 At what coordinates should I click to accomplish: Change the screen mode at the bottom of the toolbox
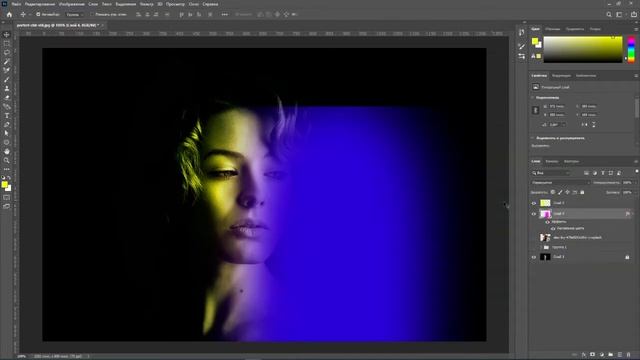7,207
